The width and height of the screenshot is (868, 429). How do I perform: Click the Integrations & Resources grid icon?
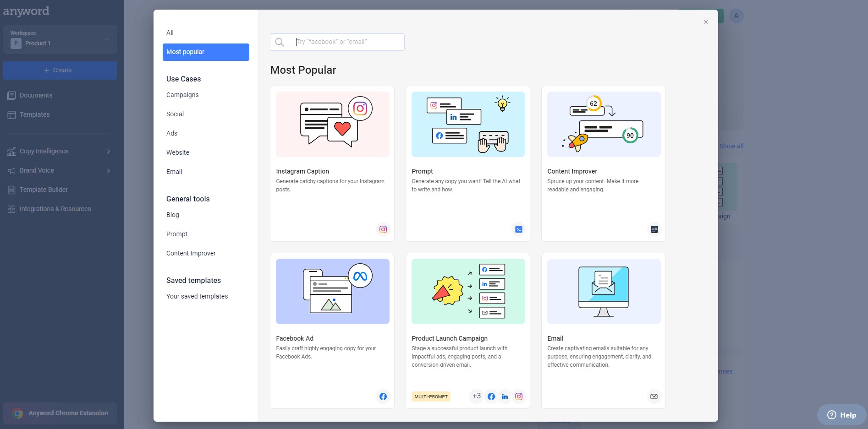coord(11,209)
